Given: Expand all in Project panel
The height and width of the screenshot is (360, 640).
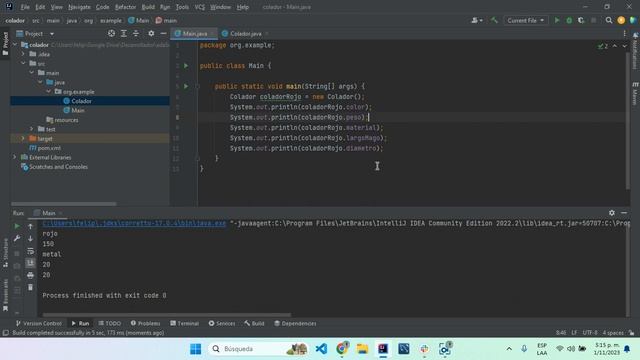Looking at the screenshot, I should [124, 33].
